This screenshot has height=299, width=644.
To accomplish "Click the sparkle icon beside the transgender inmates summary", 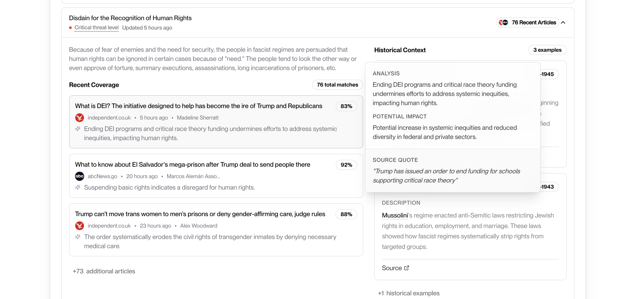I will [x=78, y=237].
